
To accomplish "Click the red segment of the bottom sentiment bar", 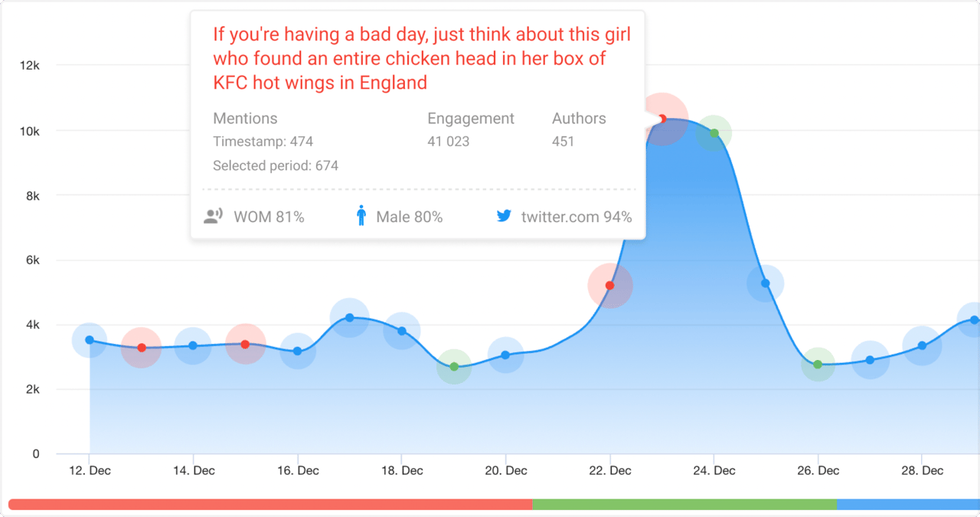I will point(268,505).
